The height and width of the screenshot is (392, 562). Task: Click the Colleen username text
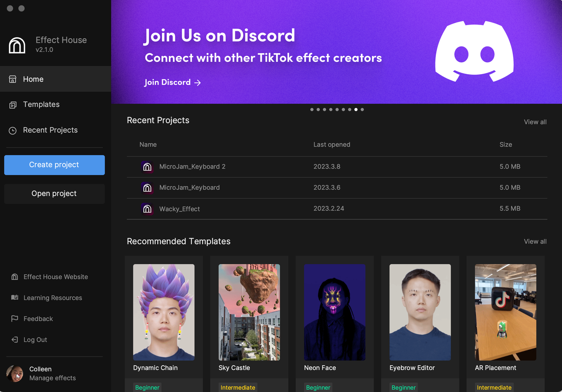[40, 369]
